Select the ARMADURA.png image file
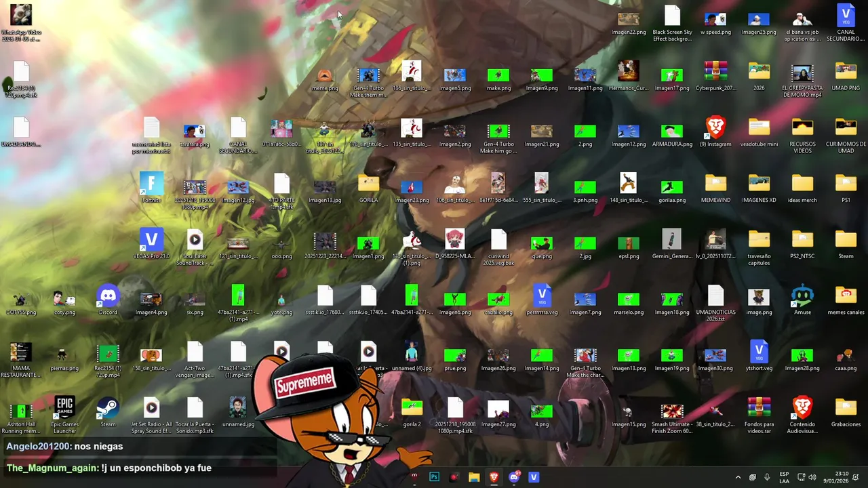The width and height of the screenshot is (868, 488). click(x=672, y=135)
